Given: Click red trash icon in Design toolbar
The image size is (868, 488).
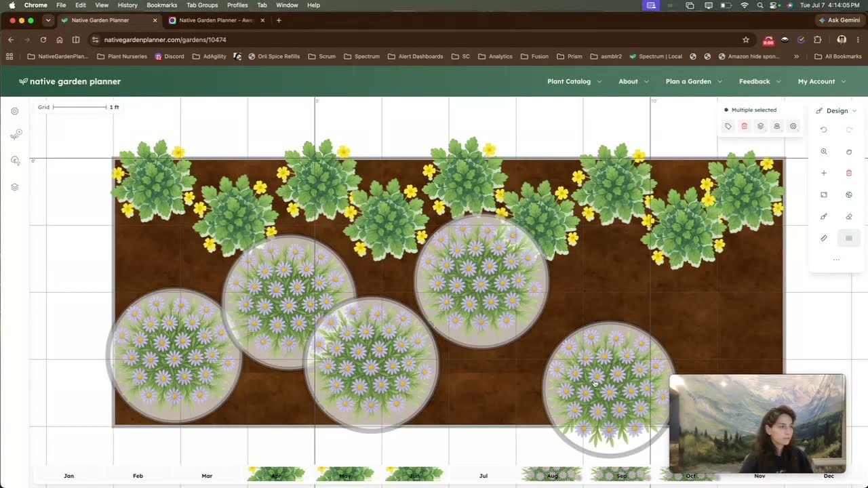Looking at the screenshot, I should click(x=849, y=174).
